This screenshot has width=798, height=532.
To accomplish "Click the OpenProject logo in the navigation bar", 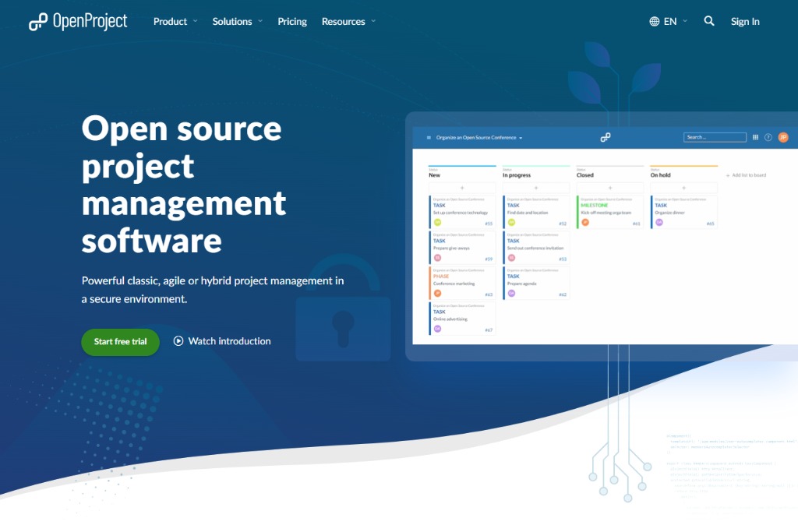I will click(79, 21).
